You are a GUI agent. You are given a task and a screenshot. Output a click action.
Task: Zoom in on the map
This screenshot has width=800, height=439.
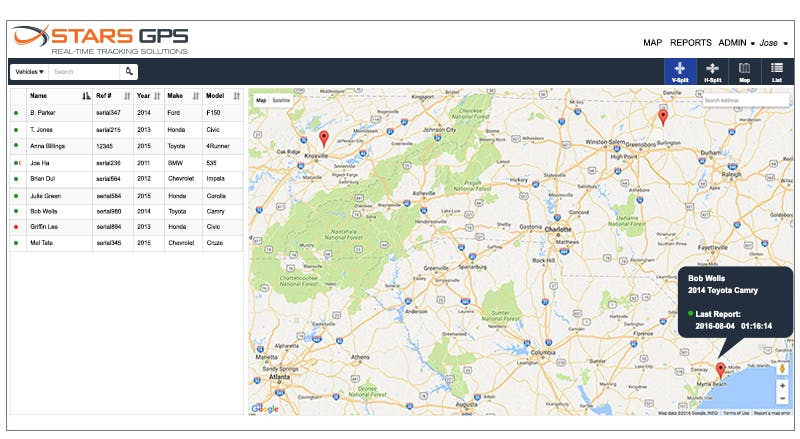point(782,386)
